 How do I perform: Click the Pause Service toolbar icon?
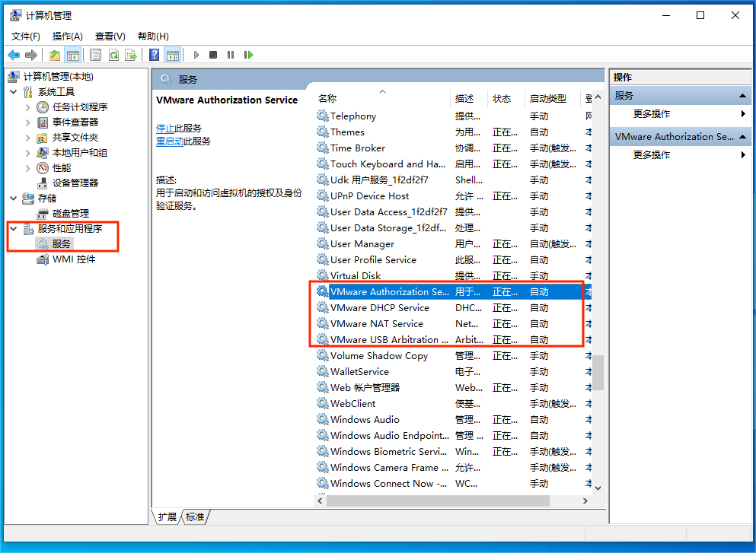click(231, 55)
